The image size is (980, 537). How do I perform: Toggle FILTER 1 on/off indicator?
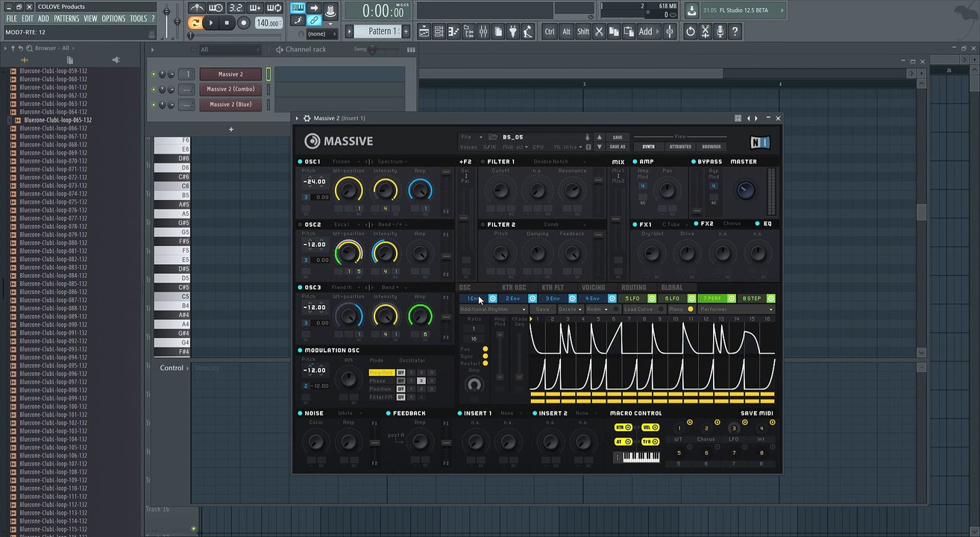(483, 162)
